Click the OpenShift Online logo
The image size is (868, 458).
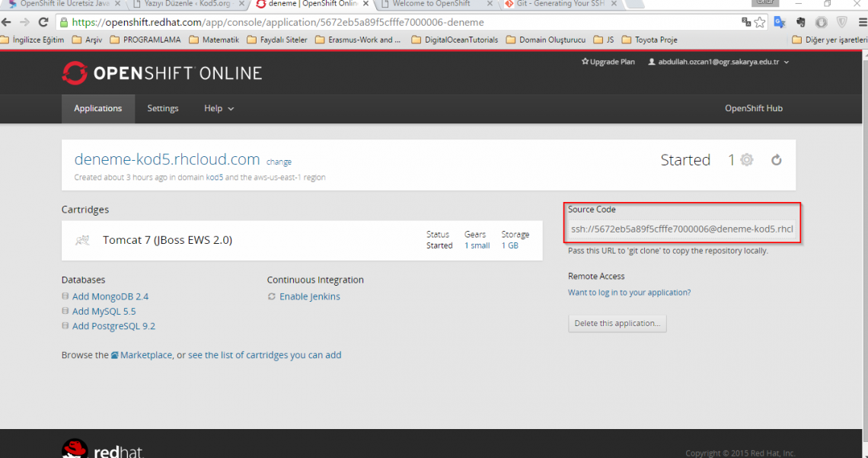point(161,73)
